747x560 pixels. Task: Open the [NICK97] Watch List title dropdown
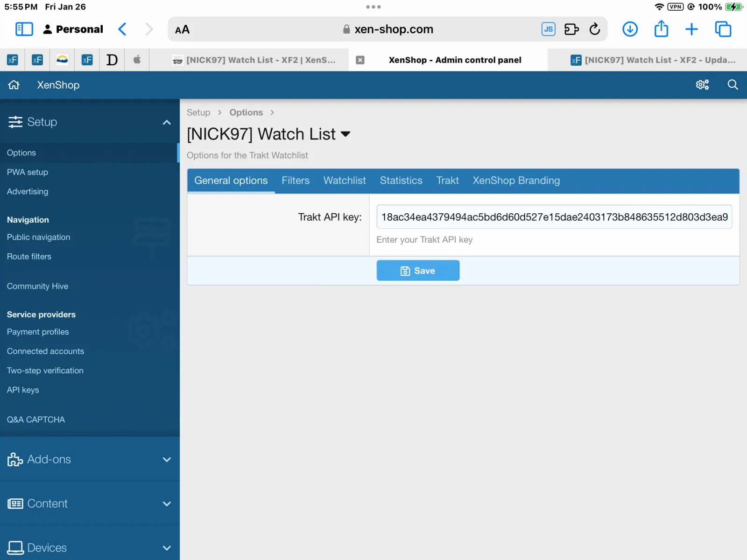(x=345, y=134)
